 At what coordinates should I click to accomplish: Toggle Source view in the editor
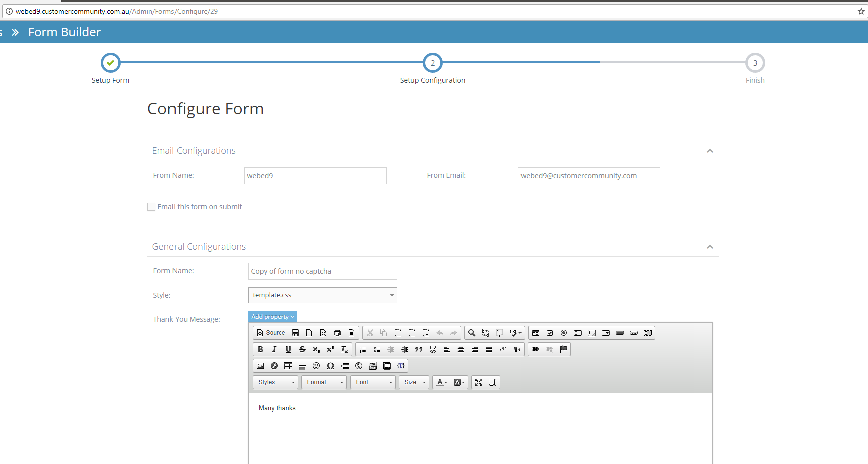271,332
